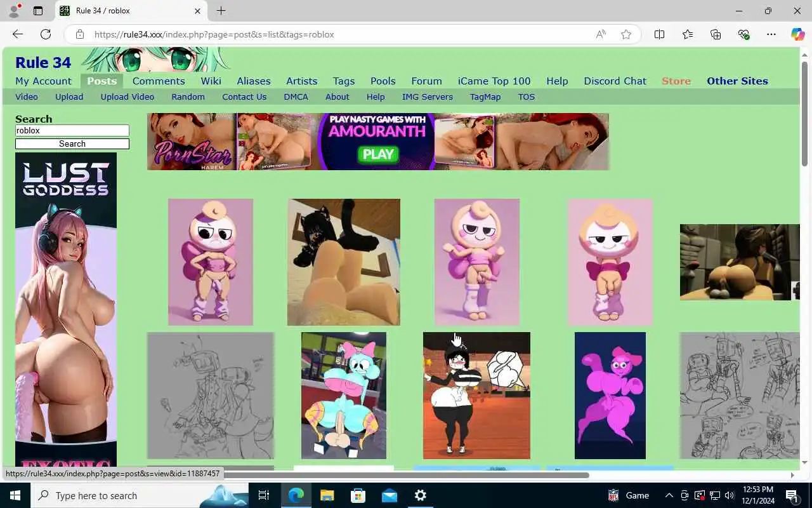The width and height of the screenshot is (812, 508).
Task: Open the Artists menu item
Action: [302, 81]
